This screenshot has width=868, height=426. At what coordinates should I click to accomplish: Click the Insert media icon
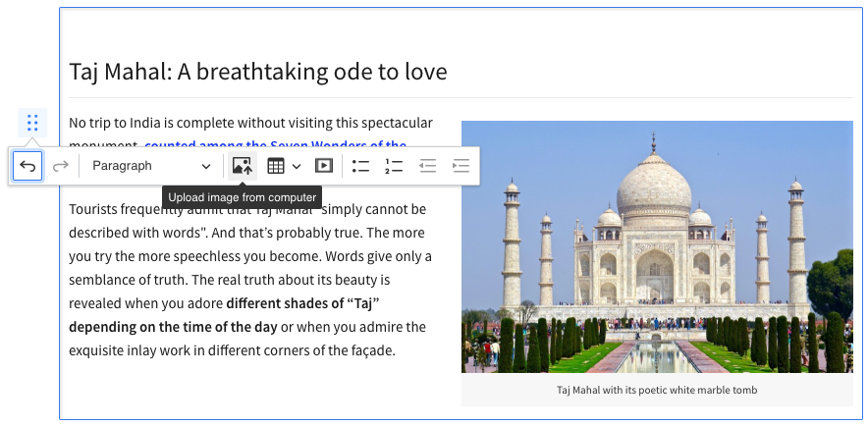(x=324, y=166)
